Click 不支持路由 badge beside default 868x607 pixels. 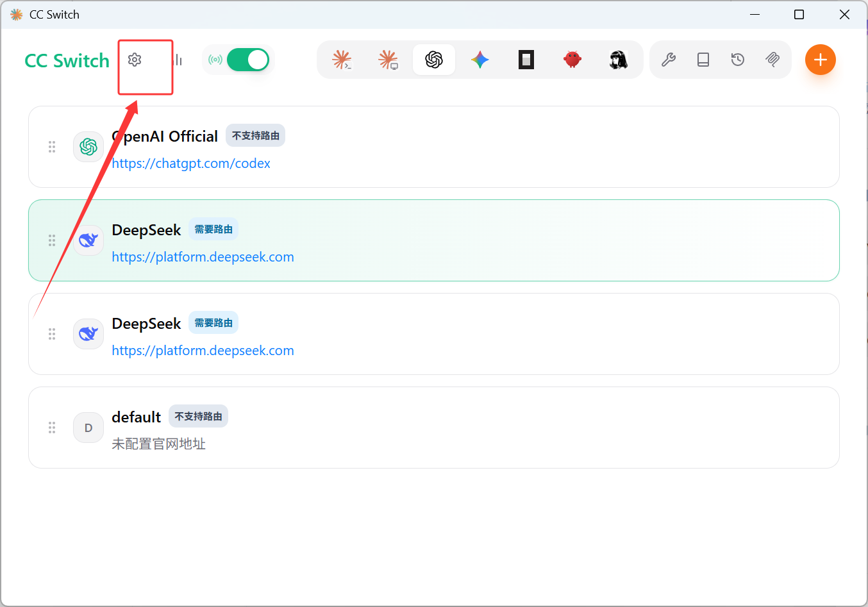199,417
